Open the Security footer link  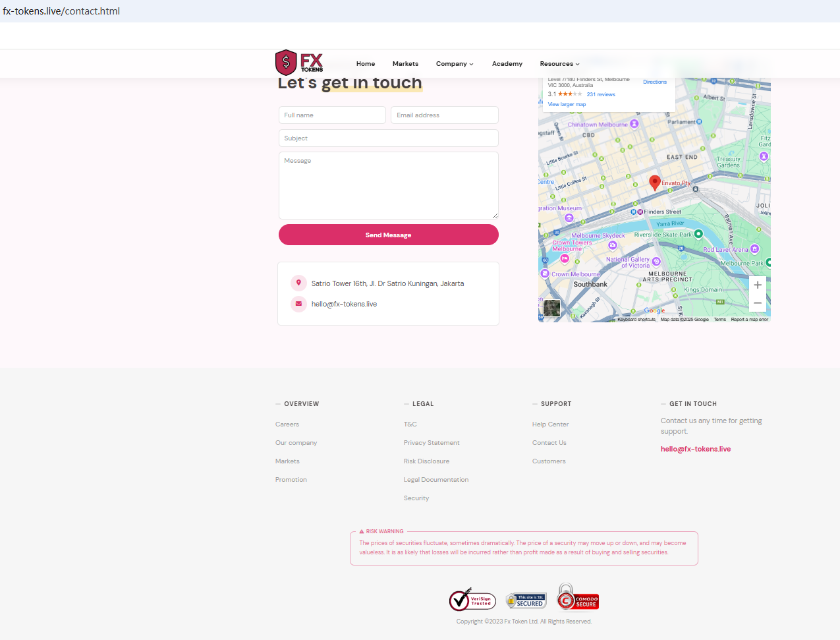pyautogui.click(x=416, y=498)
